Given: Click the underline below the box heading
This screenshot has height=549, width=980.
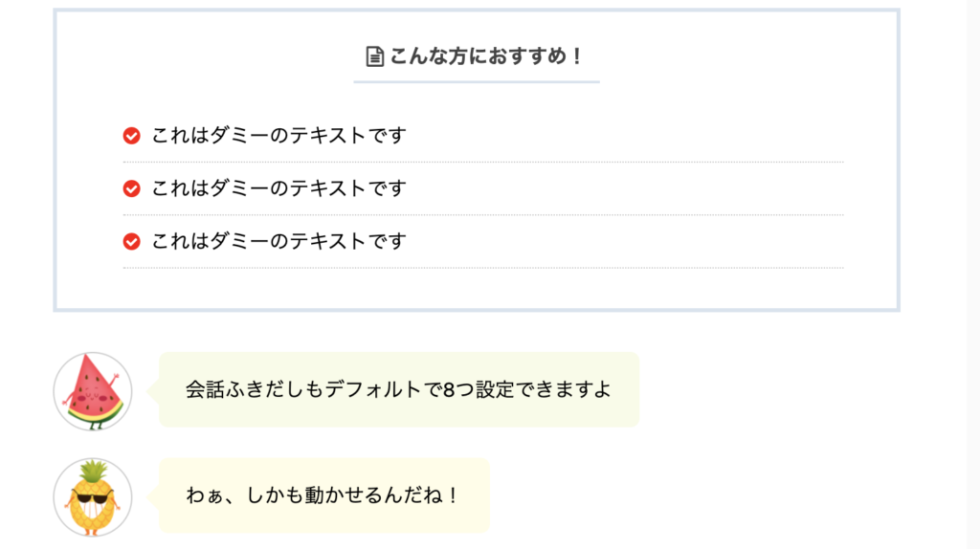Looking at the screenshot, I should (477, 82).
